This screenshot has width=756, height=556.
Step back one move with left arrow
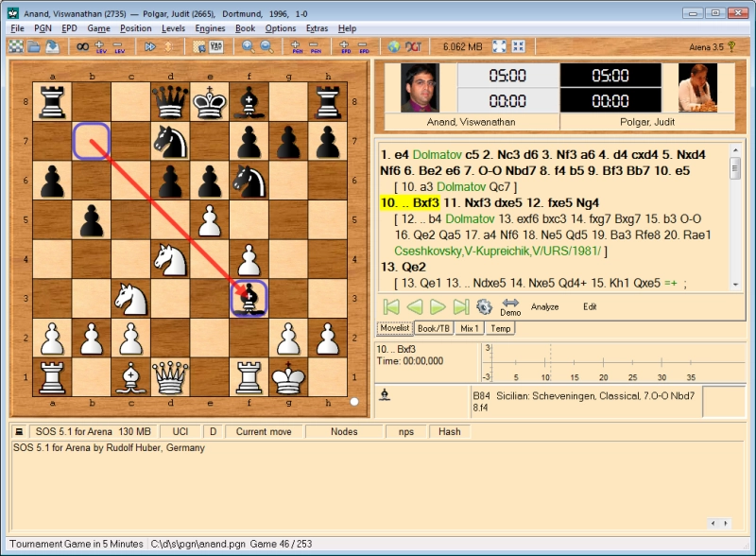[415, 307]
